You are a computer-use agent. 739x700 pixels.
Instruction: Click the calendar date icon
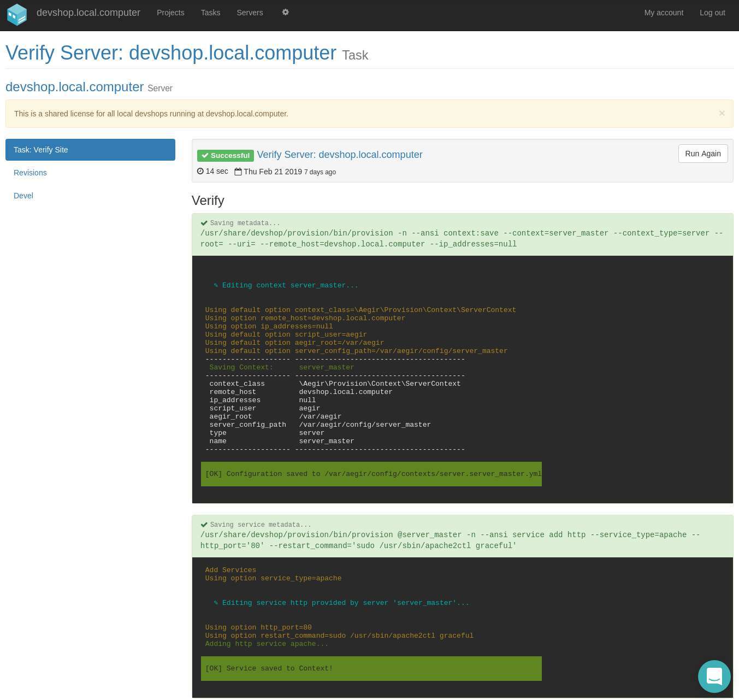[238, 172]
